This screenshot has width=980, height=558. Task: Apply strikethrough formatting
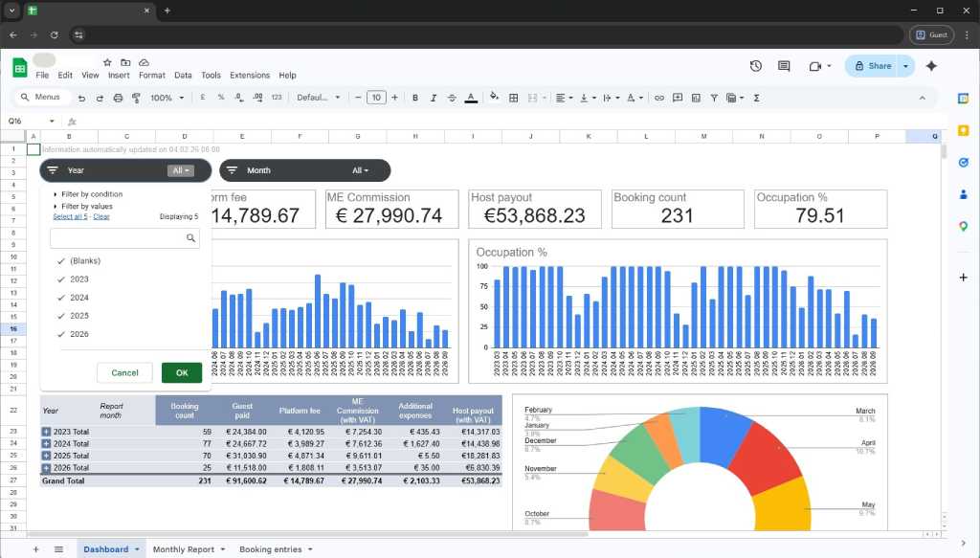452,98
